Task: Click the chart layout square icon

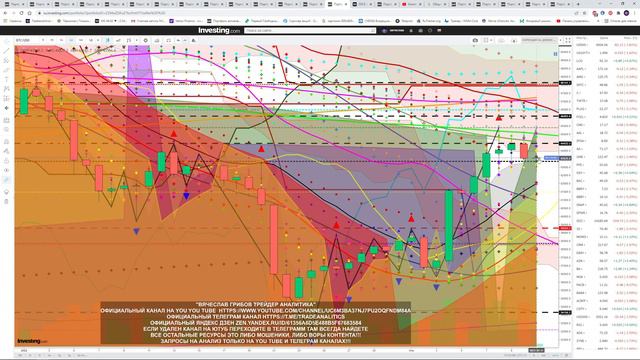Action: pyautogui.click(x=486, y=40)
